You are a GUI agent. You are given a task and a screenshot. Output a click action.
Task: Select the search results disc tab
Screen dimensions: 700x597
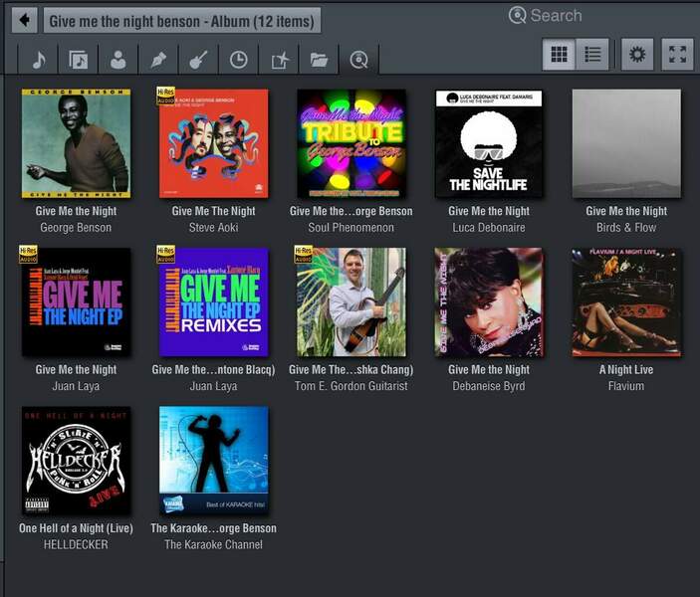point(358,59)
